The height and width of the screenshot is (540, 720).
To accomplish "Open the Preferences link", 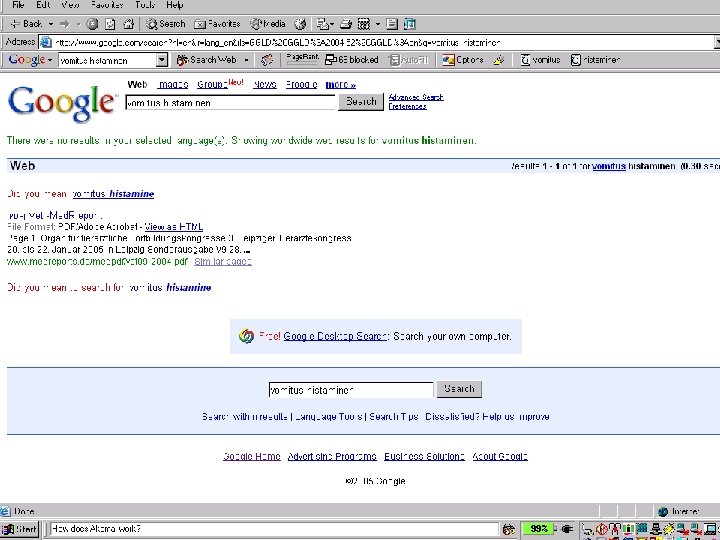I will pyautogui.click(x=408, y=107).
